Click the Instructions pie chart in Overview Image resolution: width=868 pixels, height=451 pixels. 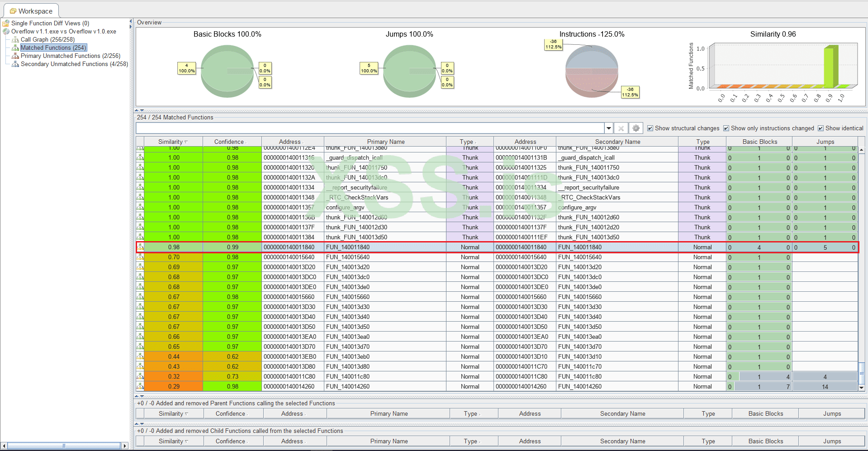[591, 71]
